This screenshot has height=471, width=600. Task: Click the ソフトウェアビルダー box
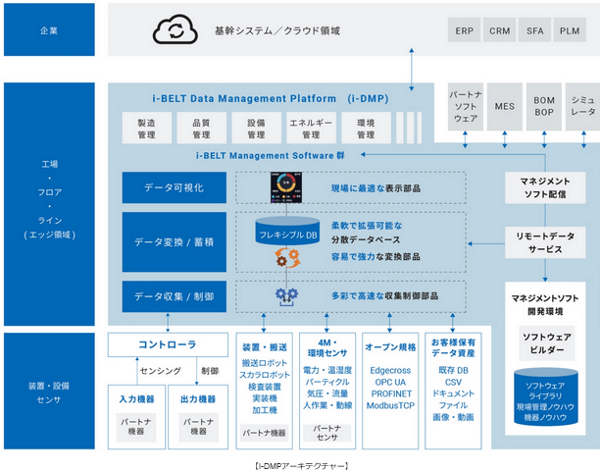[546, 345]
